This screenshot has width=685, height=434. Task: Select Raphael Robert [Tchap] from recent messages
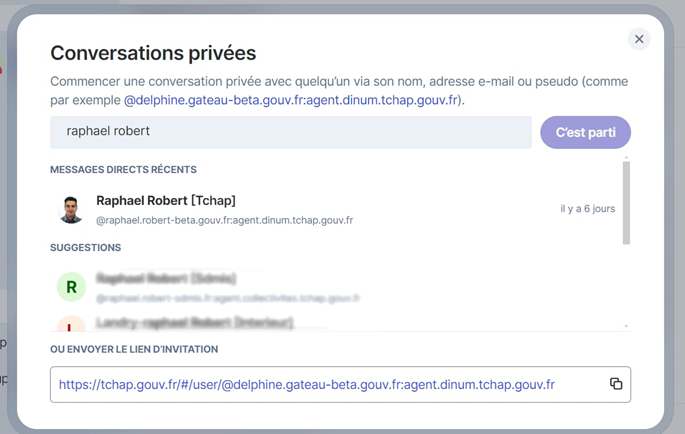(166, 201)
